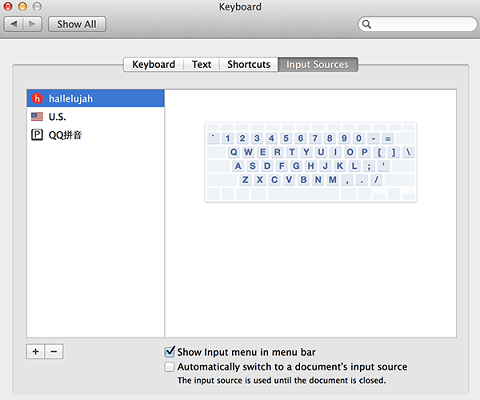Remove selected input source with minus button
Image resolution: width=480 pixels, height=400 pixels.
[54, 351]
